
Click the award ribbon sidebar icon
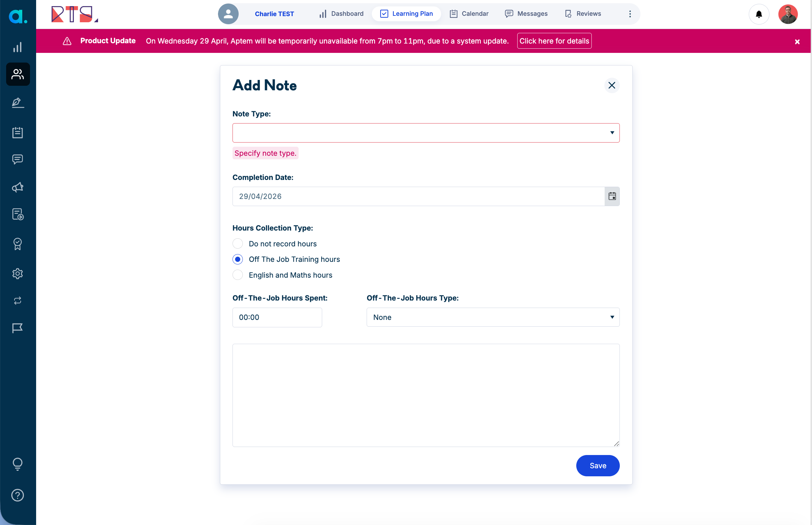pos(18,244)
